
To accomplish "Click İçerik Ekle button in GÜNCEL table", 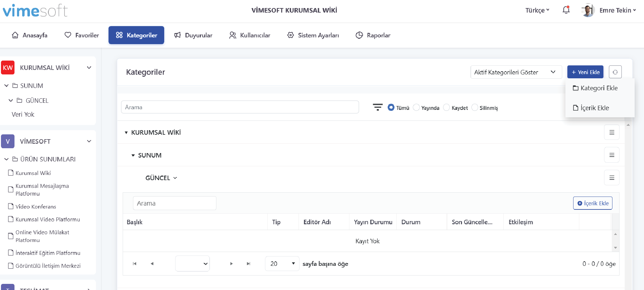I will (593, 203).
